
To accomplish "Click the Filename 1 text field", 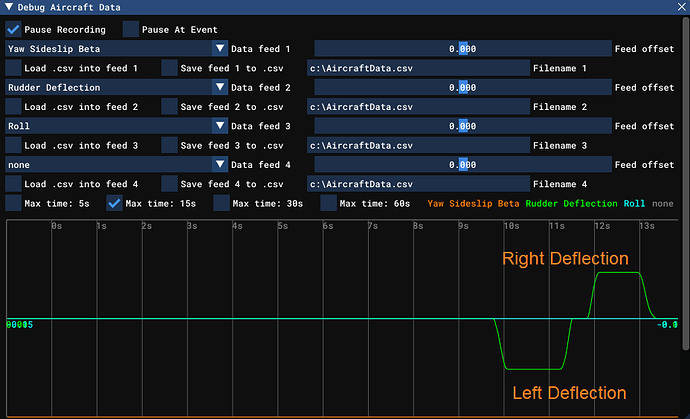I will click(416, 68).
